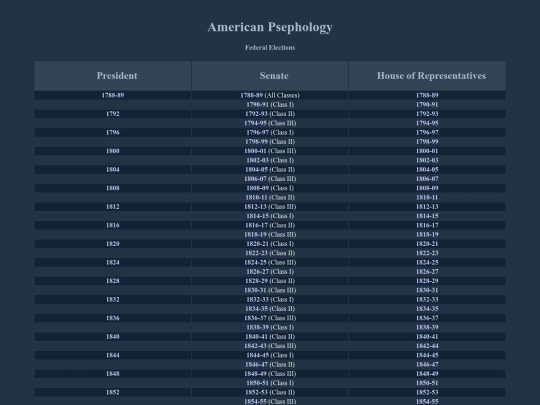540x405 pixels.
Task: Click the 1812 President link
Action: click(113, 207)
